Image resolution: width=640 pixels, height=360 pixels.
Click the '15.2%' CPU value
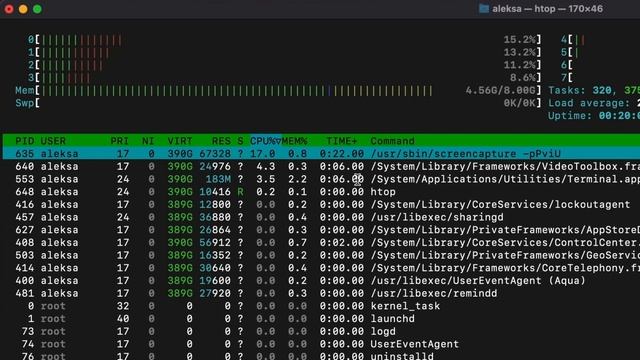coord(520,40)
